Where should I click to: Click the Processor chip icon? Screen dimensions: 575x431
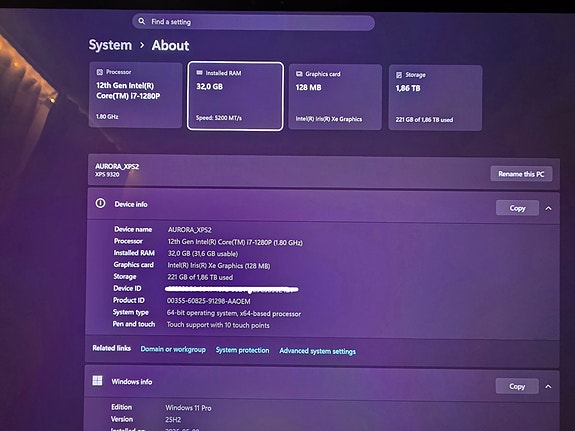pos(99,72)
